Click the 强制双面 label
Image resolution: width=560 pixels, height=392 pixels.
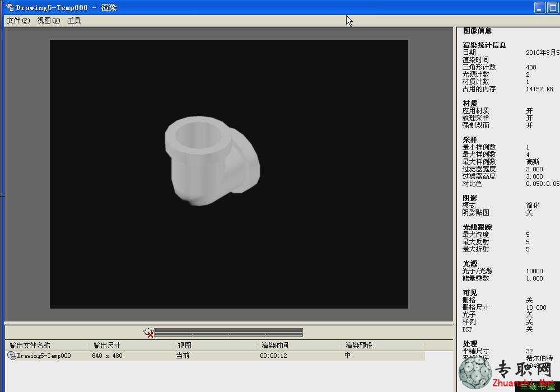pos(475,125)
